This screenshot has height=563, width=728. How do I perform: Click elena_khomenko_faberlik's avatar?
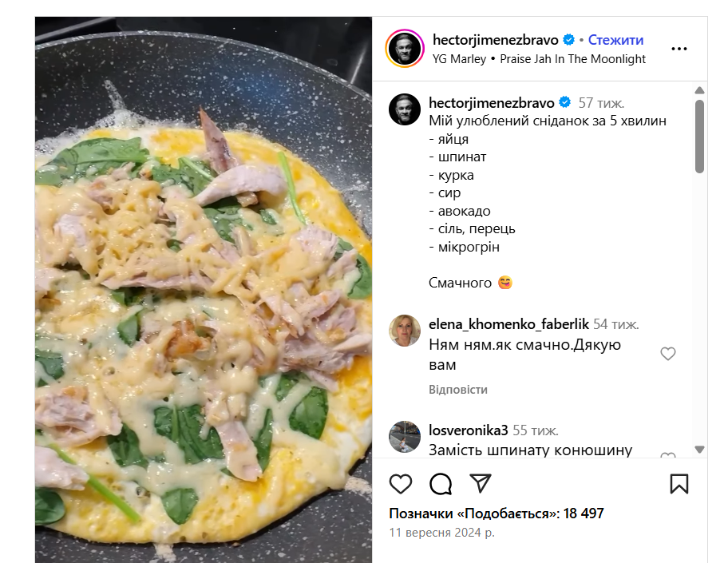click(x=405, y=331)
